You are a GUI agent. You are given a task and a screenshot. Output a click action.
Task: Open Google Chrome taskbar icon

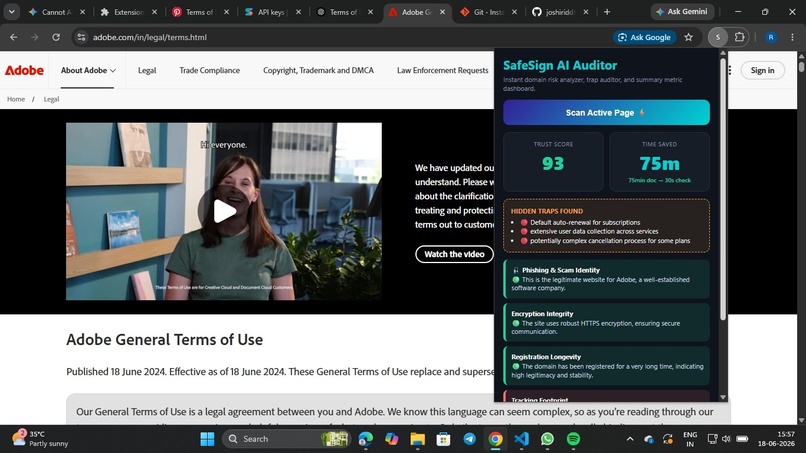[495, 439]
